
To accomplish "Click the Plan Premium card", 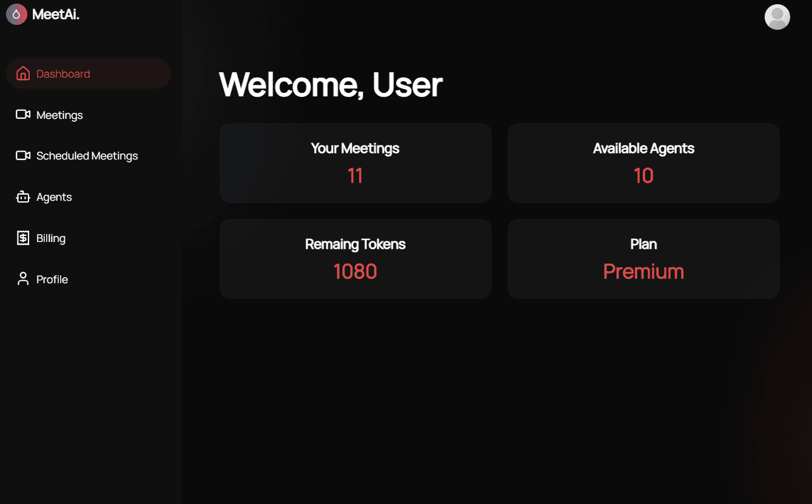I will pyautogui.click(x=643, y=259).
